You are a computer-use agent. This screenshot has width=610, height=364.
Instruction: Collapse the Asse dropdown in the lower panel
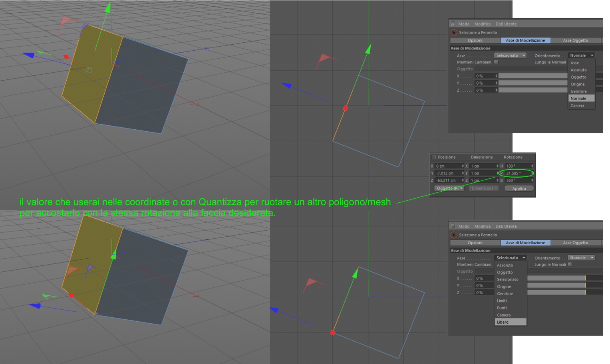[511, 258]
